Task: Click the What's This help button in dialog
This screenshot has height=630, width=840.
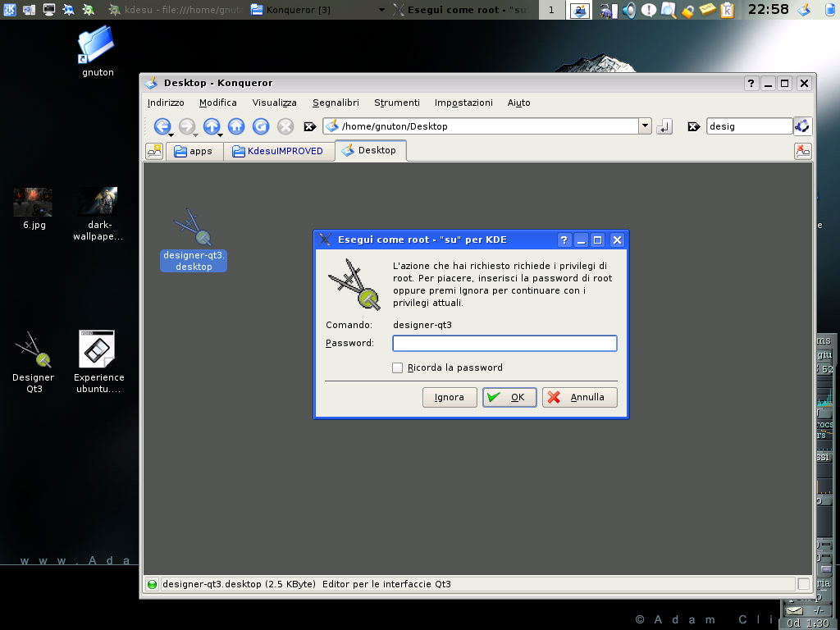Action: (564, 240)
